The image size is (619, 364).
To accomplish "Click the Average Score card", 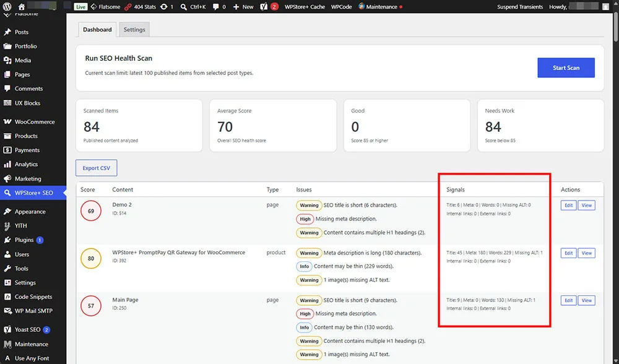I will (x=273, y=126).
